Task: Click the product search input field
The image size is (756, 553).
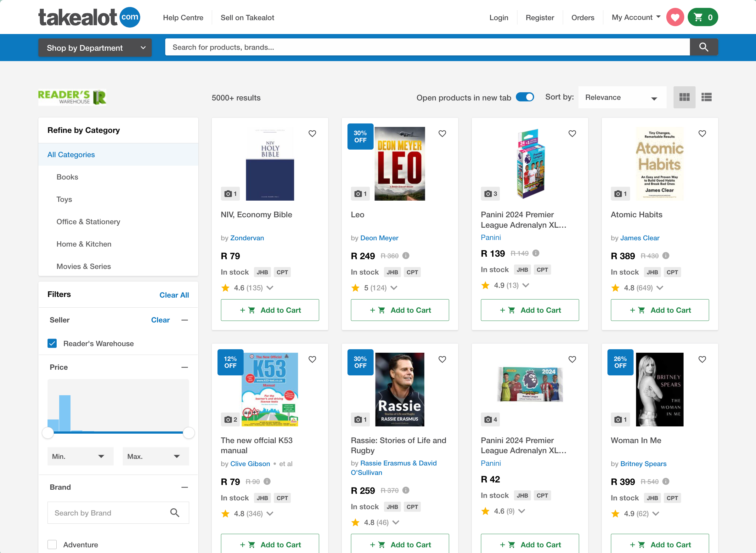Action: (x=427, y=47)
